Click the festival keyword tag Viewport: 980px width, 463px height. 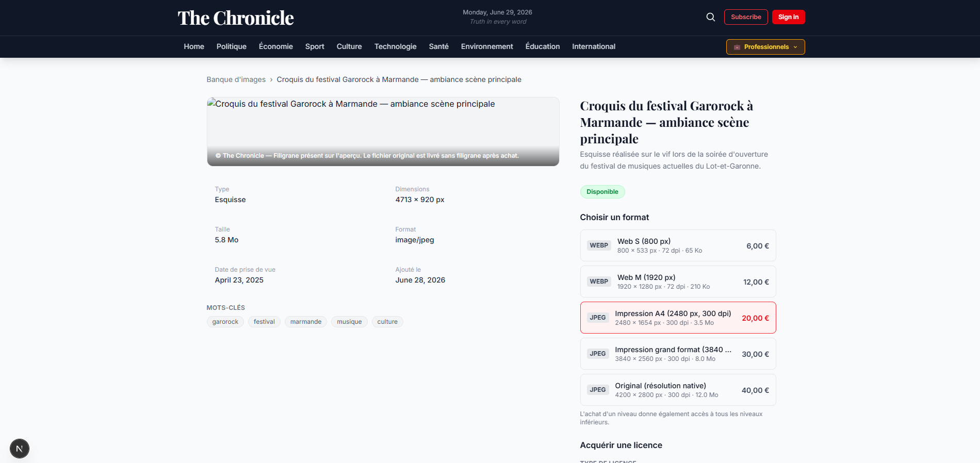pos(264,322)
